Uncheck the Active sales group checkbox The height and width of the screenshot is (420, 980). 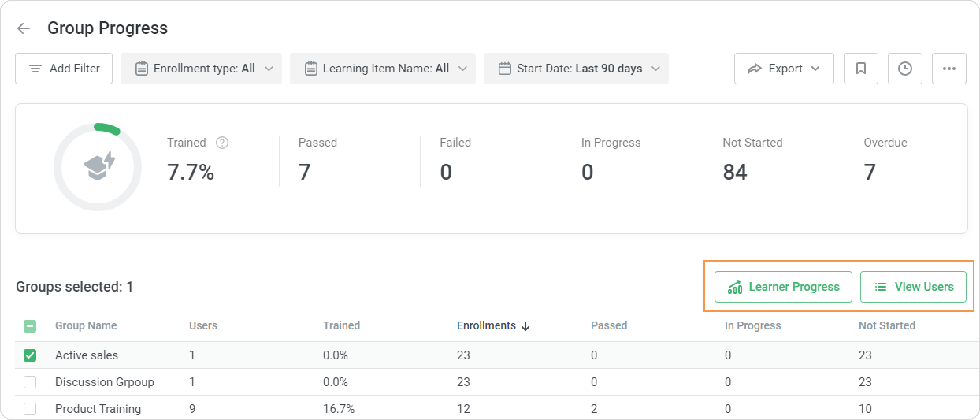point(30,355)
